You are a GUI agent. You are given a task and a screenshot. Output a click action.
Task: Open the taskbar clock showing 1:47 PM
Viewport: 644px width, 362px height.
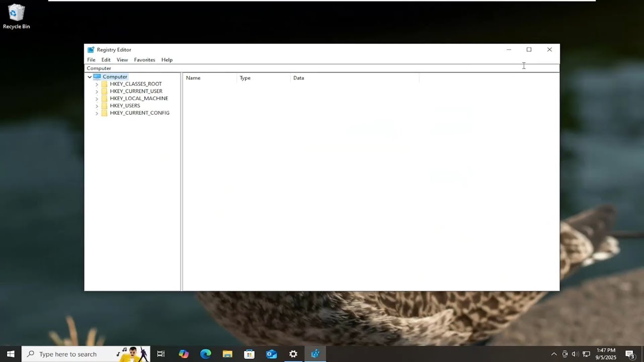[x=606, y=354]
